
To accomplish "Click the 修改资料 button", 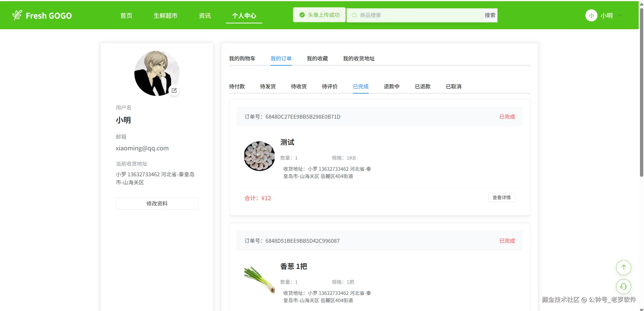I will click(157, 203).
